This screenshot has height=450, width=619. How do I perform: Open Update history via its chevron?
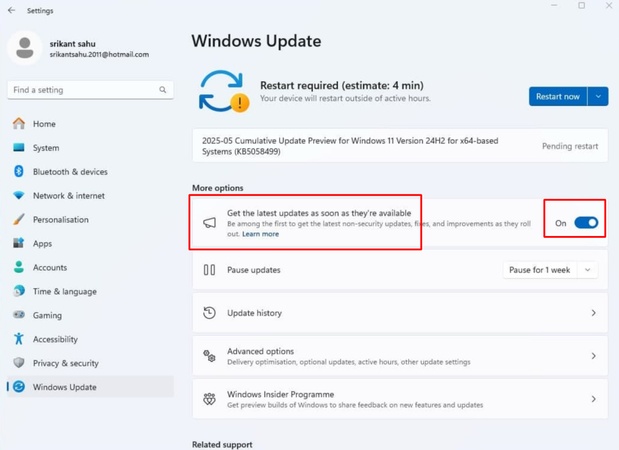(593, 313)
